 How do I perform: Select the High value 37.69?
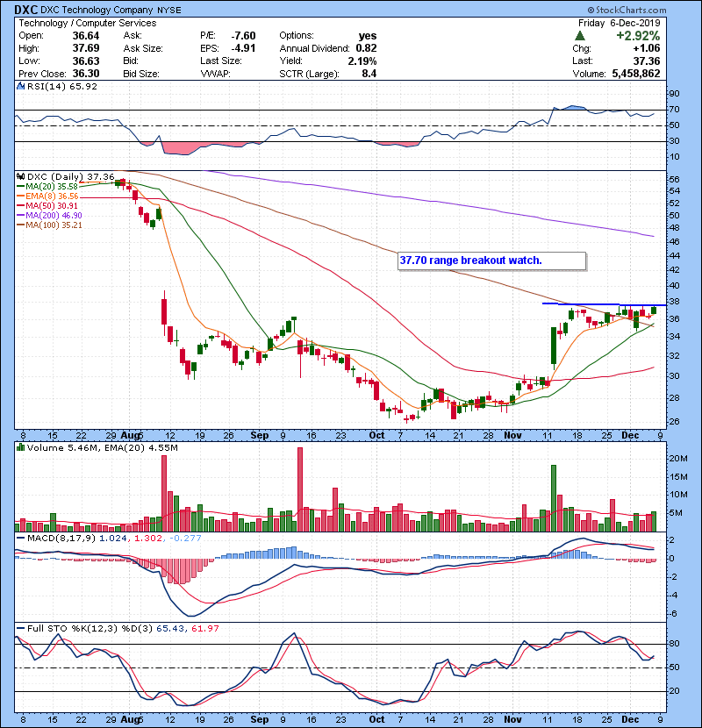(x=85, y=48)
